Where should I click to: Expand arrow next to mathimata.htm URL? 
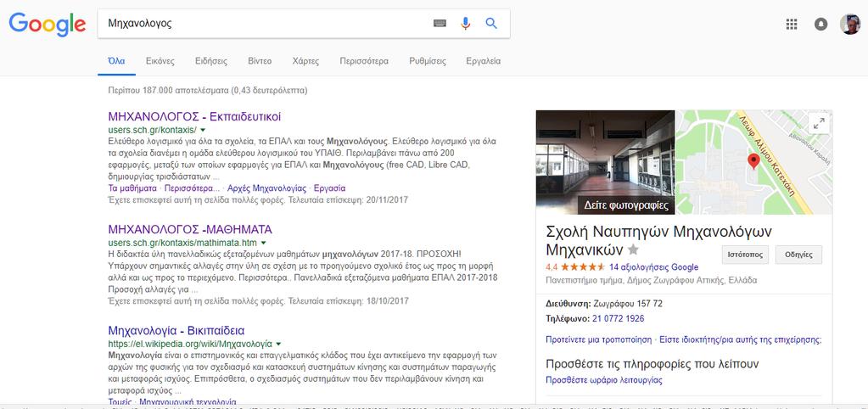[x=264, y=243]
